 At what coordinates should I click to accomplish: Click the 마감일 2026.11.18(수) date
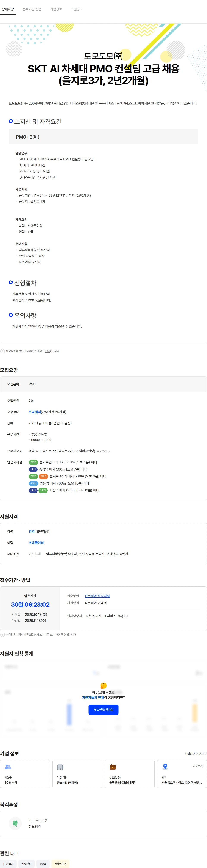(x=36, y=621)
